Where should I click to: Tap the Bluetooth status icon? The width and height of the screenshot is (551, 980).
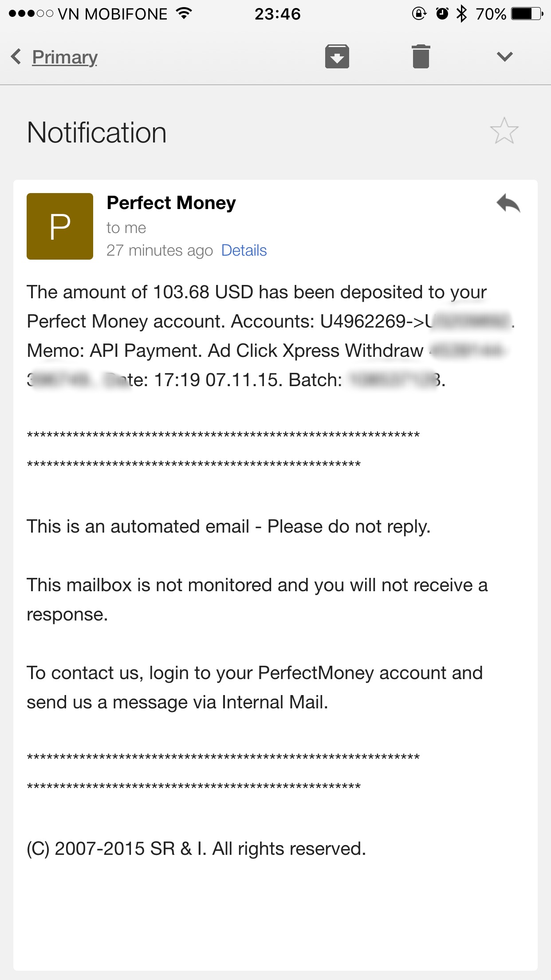click(x=461, y=14)
